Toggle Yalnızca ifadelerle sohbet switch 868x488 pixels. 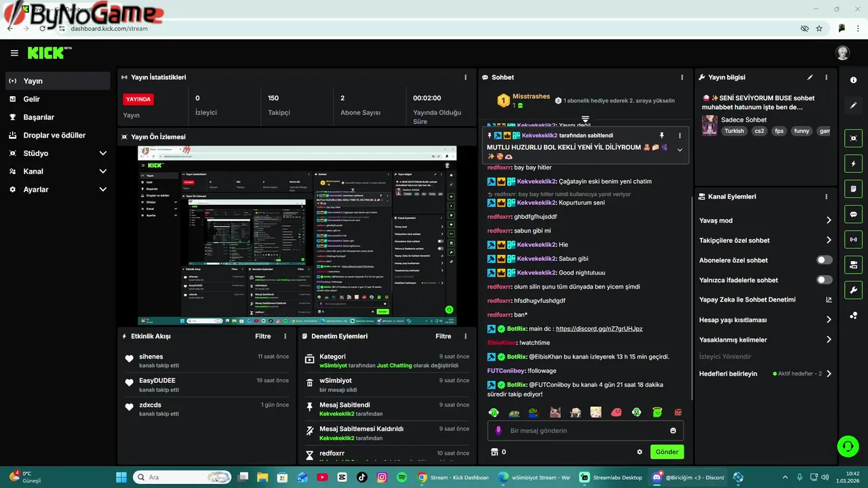pyautogui.click(x=824, y=280)
